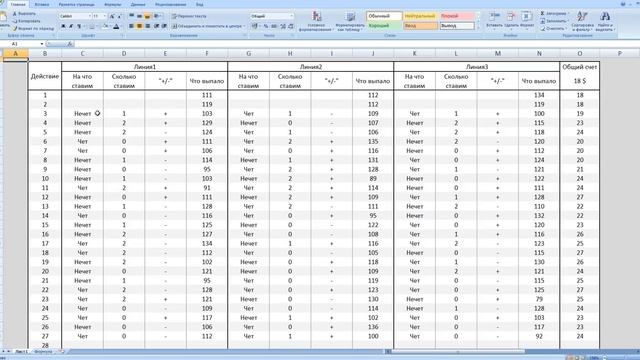Apply the Ввод cell style
640x360 pixels.
click(x=420, y=26)
